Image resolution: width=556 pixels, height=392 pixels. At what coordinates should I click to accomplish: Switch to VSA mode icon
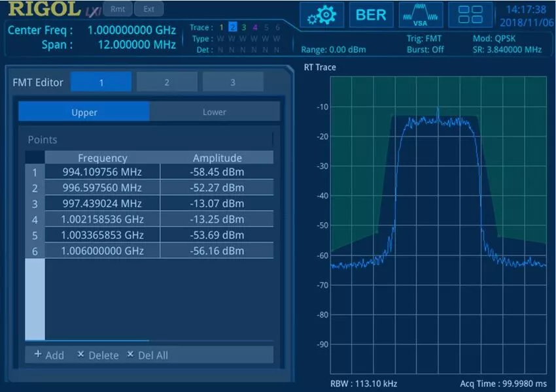click(421, 15)
